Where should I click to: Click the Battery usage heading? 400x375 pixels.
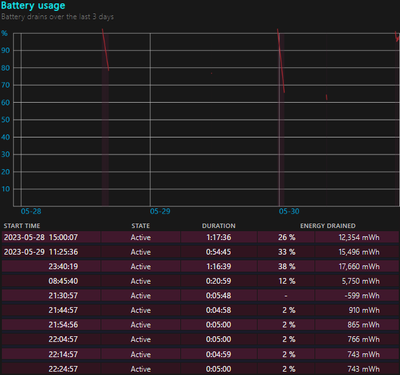pyautogui.click(x=33, y=6)
